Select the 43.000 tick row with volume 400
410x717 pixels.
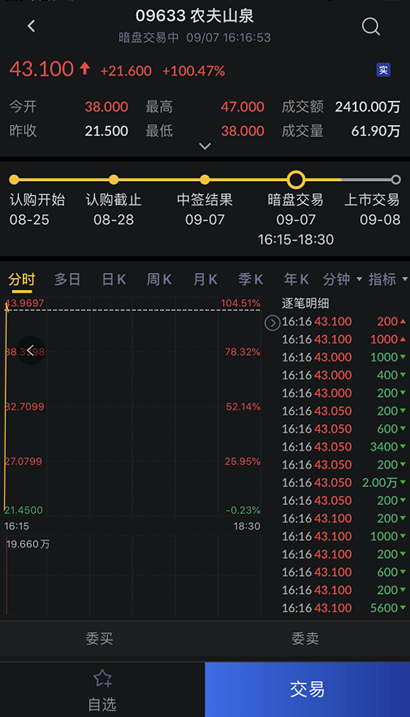(344, 375)
